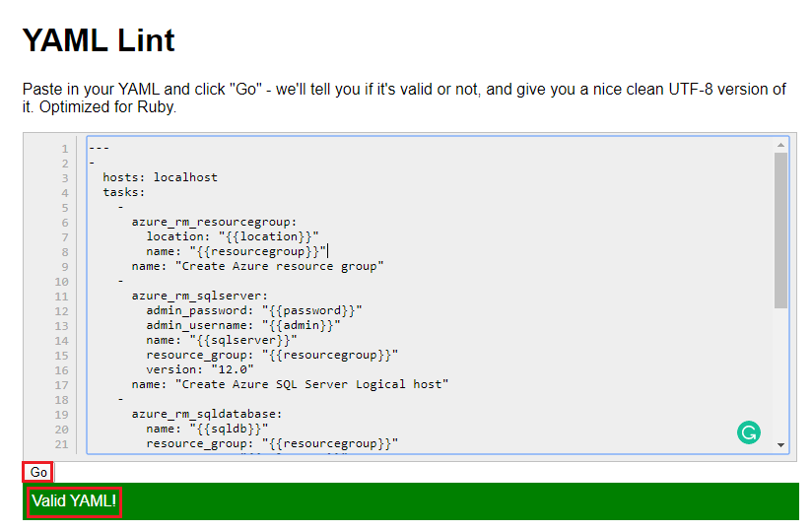Click the "Create Azure SQL Server Logical host" line
This screenshot has width=812, height=530.
click(x=290, y=384)
